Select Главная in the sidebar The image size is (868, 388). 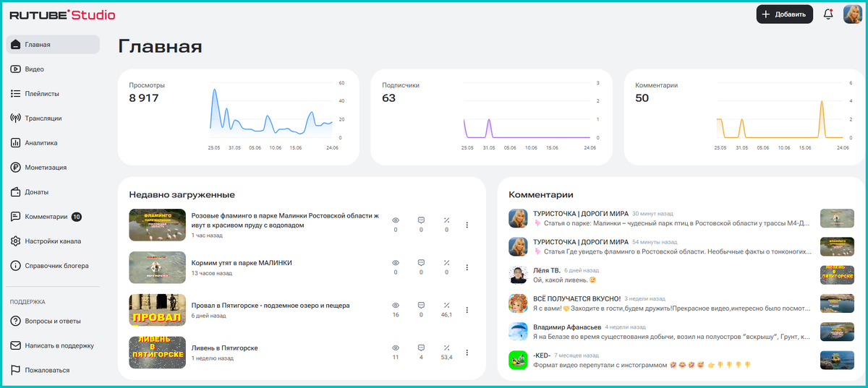[x=53, y=45]
